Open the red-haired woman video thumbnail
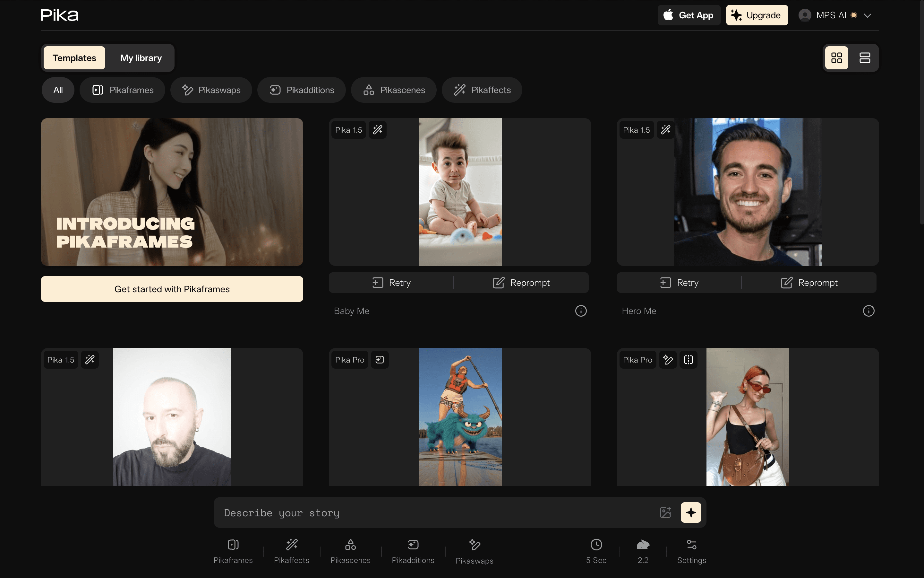Screen dimensions: 924x578 point(748,417)
